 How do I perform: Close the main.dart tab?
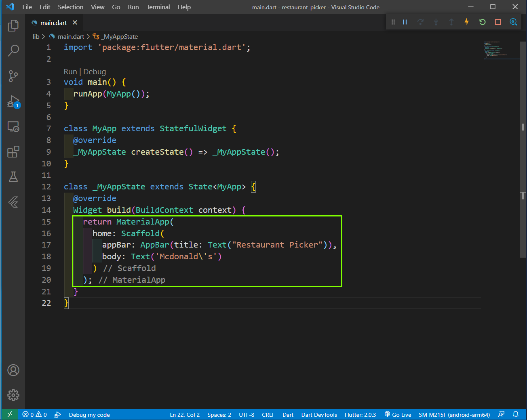pos(75,23)
